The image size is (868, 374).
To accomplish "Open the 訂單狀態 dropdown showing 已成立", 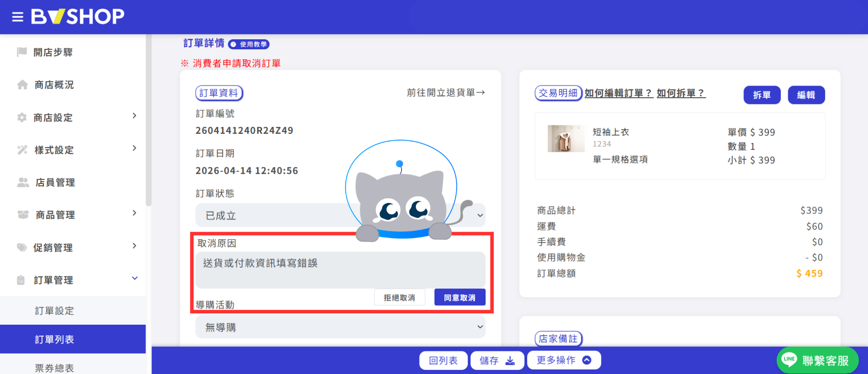I will pyautogui.click(x=340, y=215).
